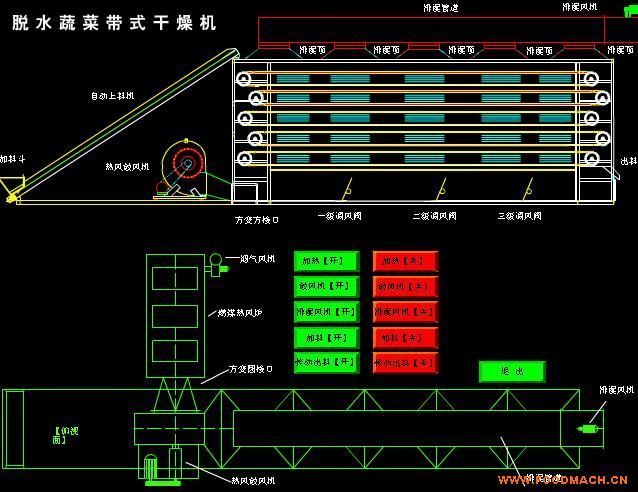
Task: Stop conveyor discharge 传动出料【关】
Action: click(x=405, y=362)
